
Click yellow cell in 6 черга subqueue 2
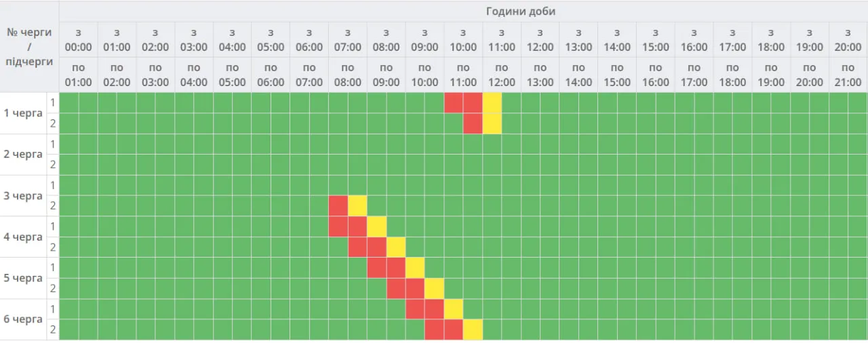(x=473, y=329)
